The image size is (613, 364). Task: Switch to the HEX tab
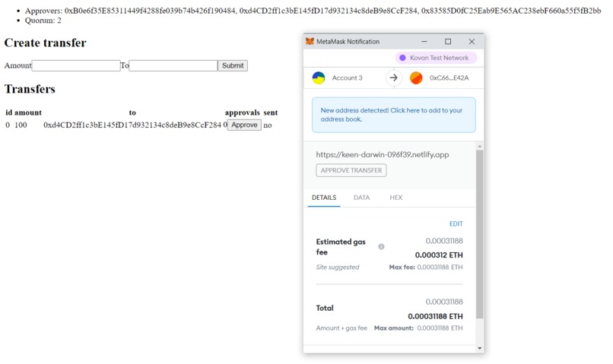click(x=395, y=198)
